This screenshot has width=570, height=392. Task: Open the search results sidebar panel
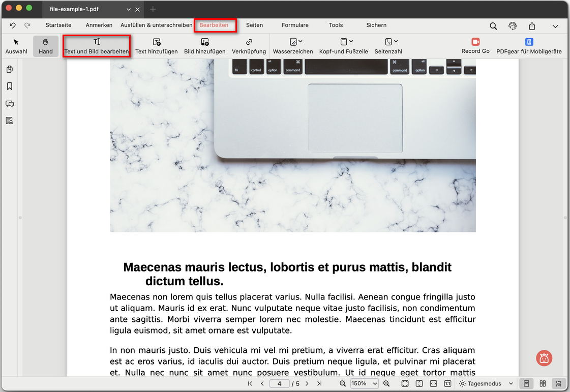pyautogui.click(x=10, y=120)
